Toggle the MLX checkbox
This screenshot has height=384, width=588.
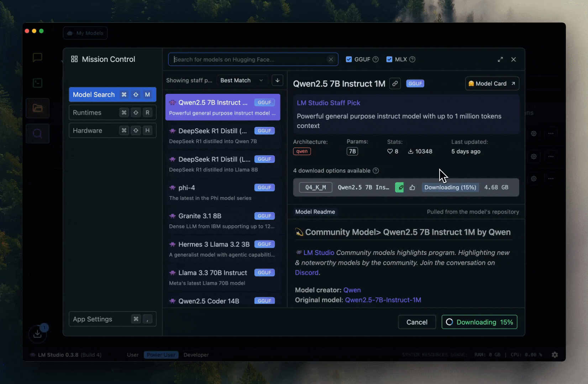[x=389, y=59]
